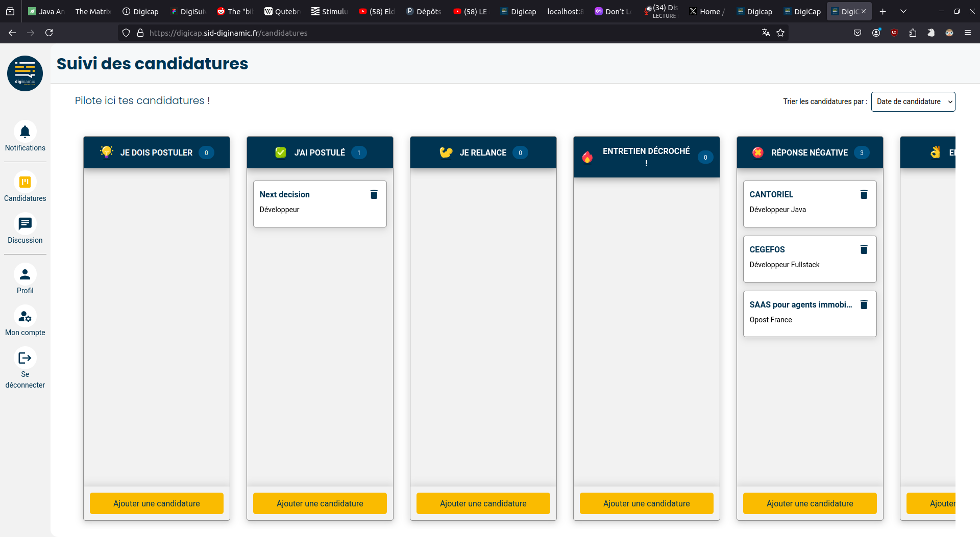This screenshot has width=980, height=537.
Task: Delete the Next decision candidature card
Action: tap(374, 194)
